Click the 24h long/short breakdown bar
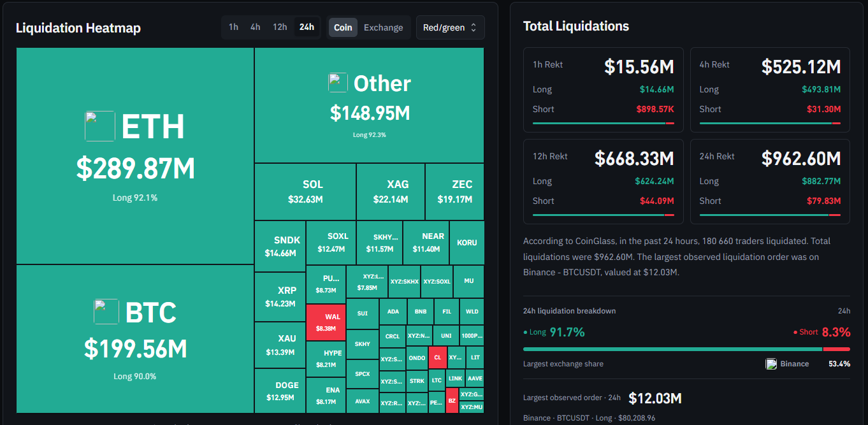The width and height of the screenshot is (868, 425). (x=686, y=349)
